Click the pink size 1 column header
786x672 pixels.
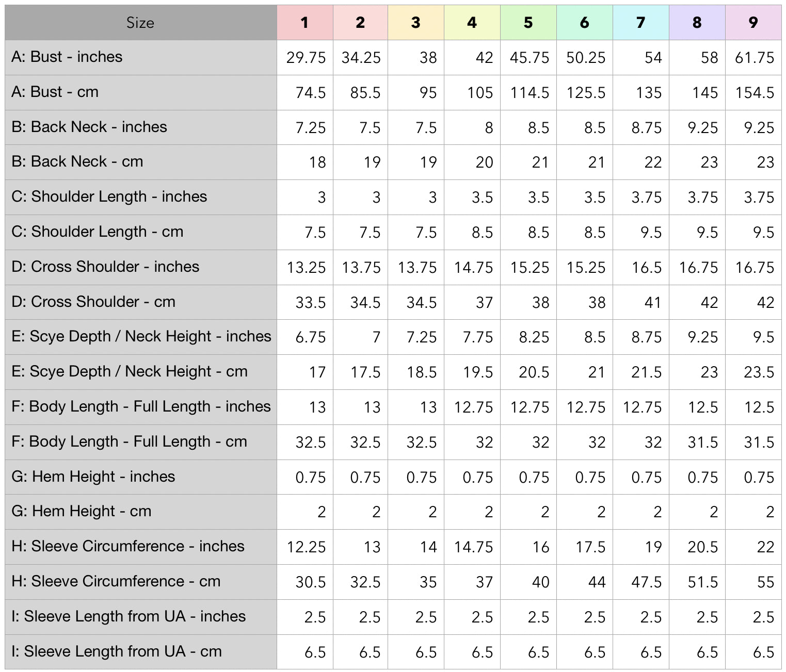coord(304,23)
